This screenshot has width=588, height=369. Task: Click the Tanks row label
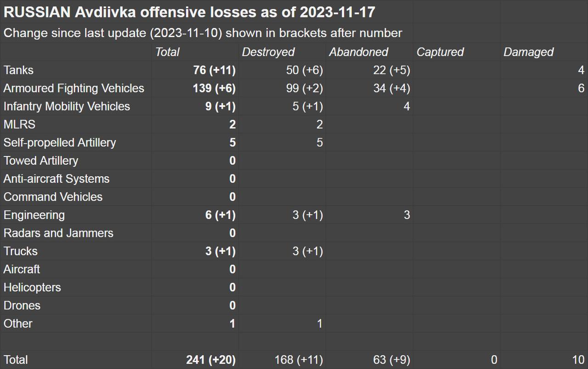tap(19, 70)
